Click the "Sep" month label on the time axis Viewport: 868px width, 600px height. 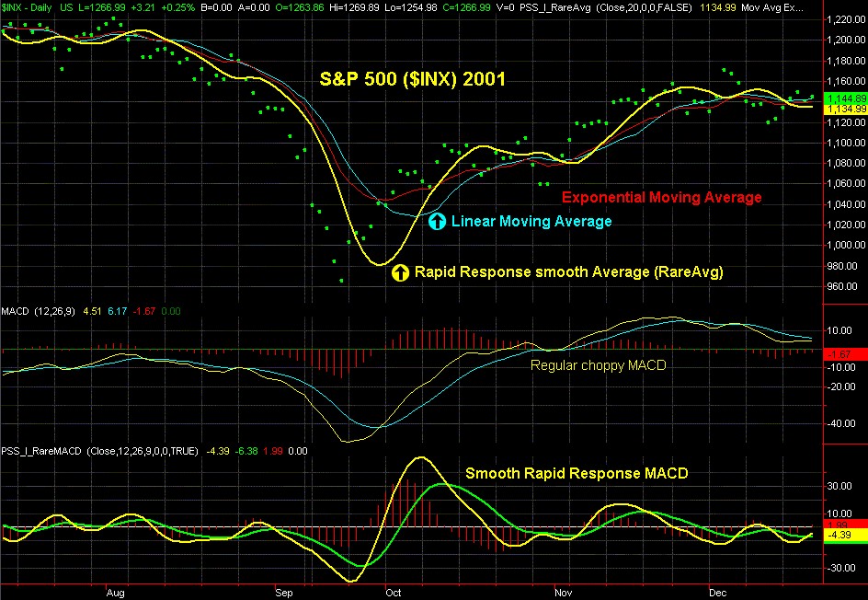[x=284, y=594]
